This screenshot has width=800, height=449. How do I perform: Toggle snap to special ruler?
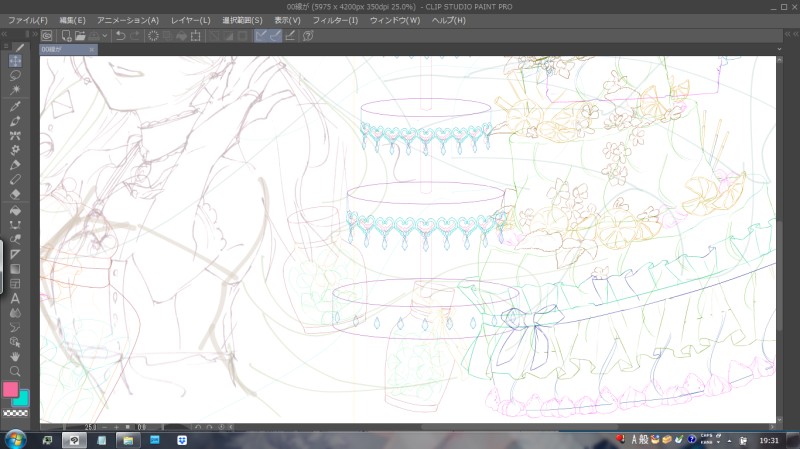276,36
